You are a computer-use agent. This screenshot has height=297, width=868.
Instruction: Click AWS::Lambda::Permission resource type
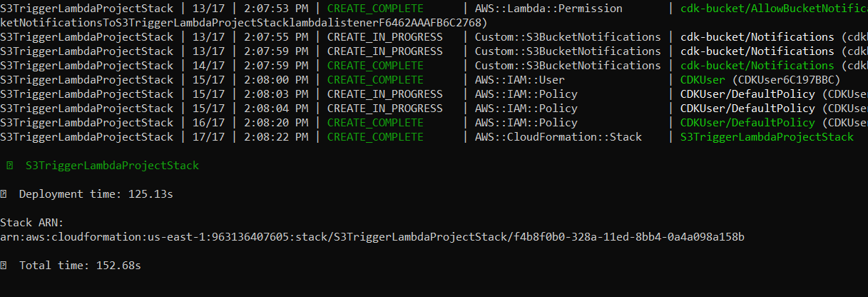[548, 9]
